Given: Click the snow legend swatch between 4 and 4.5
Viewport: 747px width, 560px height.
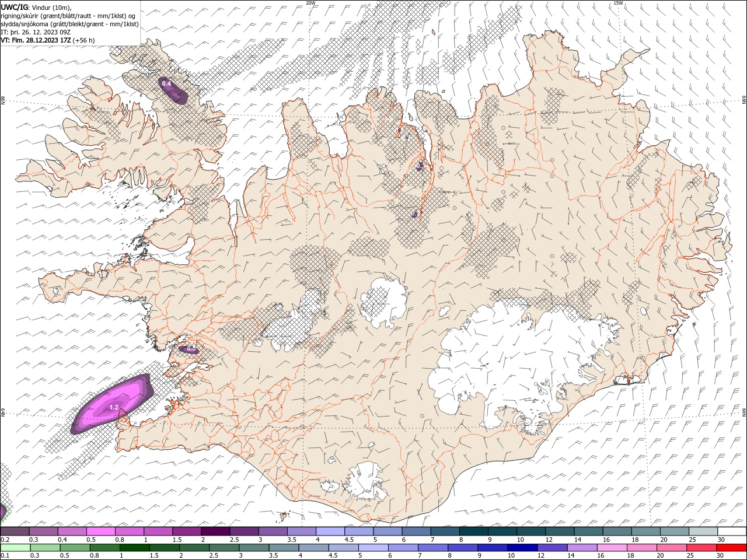Looking at the screenshot, I should [x=329, y=531].
